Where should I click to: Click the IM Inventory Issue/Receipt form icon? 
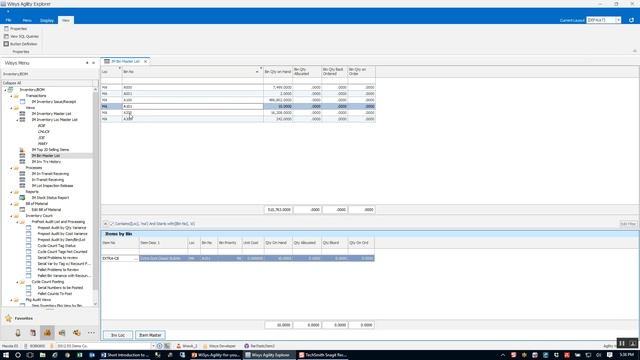pyautogui.click(x=22, y=102)
